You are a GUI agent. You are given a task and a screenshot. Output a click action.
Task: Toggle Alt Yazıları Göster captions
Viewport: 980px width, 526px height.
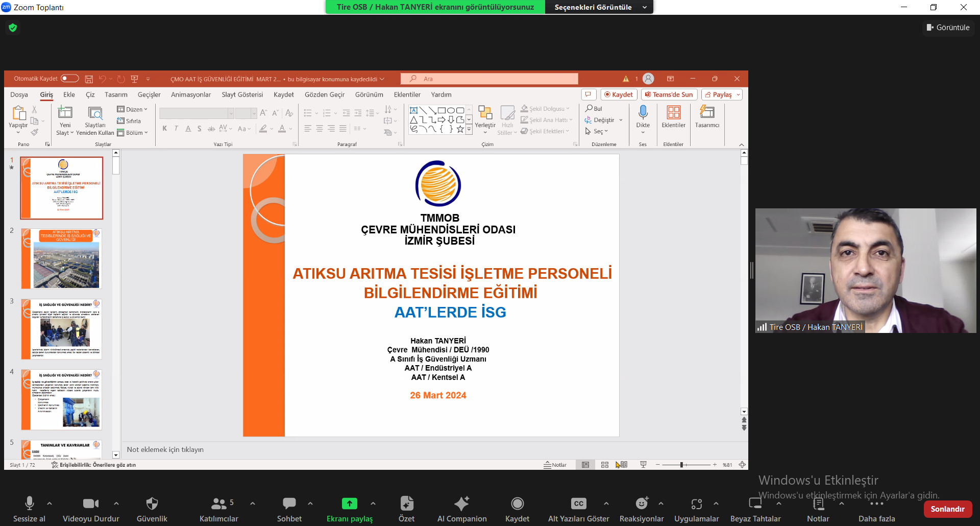click(x=578, y=504)
